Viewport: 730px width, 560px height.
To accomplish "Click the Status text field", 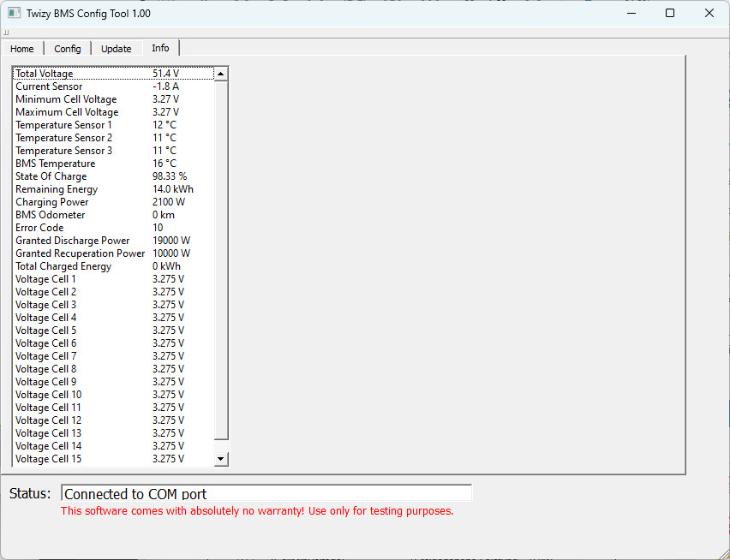I will pyautogui.click(x=266, y=493).
